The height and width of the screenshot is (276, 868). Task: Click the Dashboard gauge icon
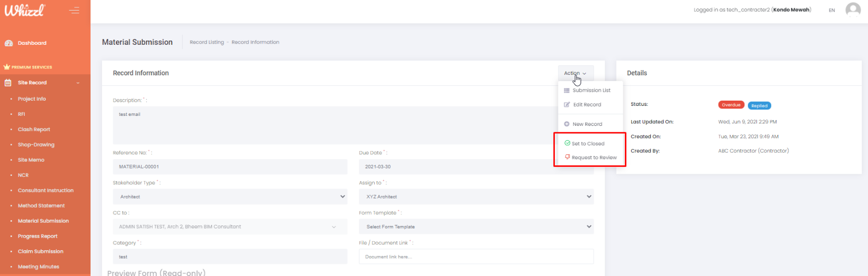click(8, 43)
